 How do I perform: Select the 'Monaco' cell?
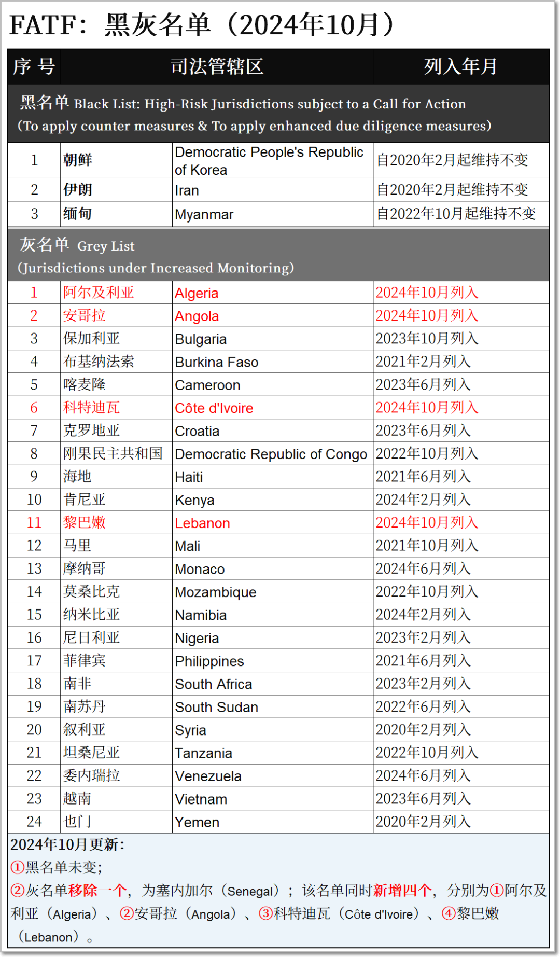click(x=273, y=568)
